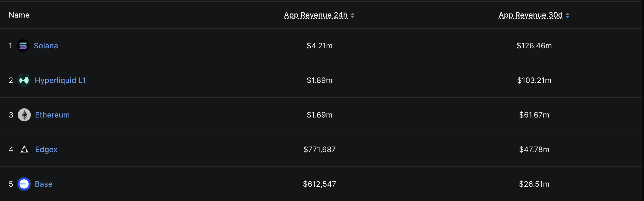
Task: Open the Hyperliquid L1 link
Action: pos(60,80)
